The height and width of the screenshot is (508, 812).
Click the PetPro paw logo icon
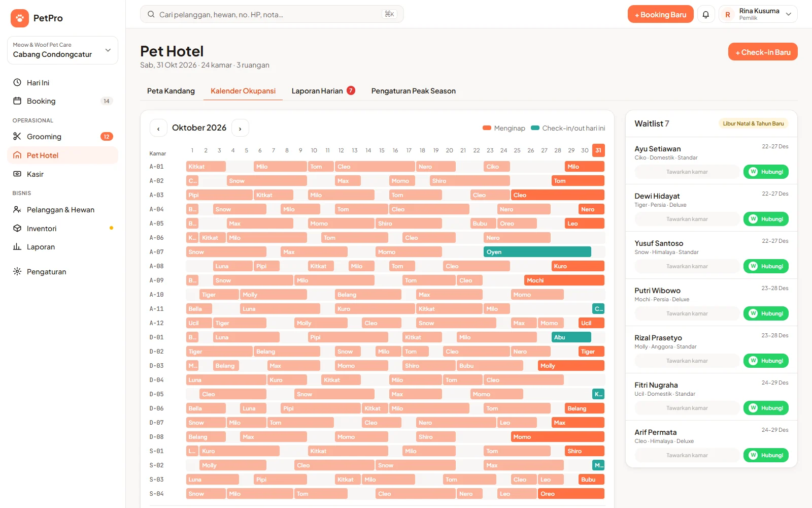click(20, 18)
